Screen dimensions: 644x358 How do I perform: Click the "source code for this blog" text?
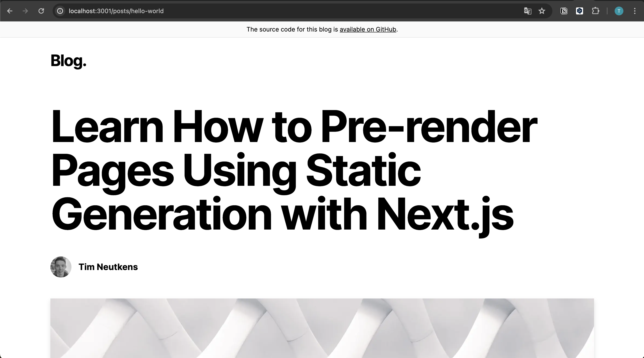coord(292,30)
